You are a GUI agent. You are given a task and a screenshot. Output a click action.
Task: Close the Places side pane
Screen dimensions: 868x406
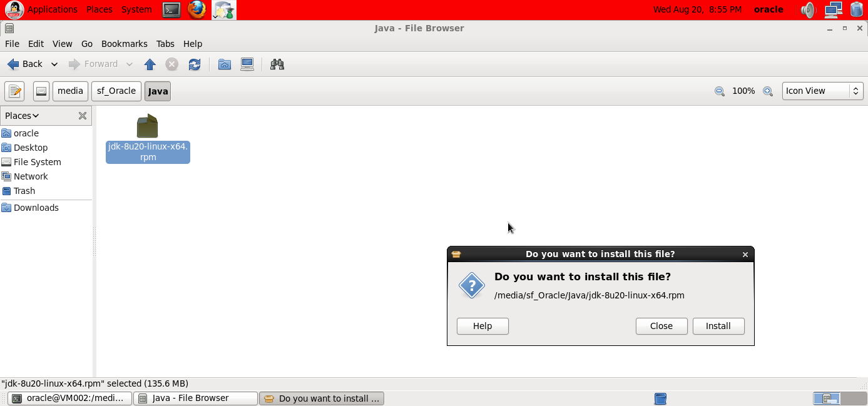[82, 116]
